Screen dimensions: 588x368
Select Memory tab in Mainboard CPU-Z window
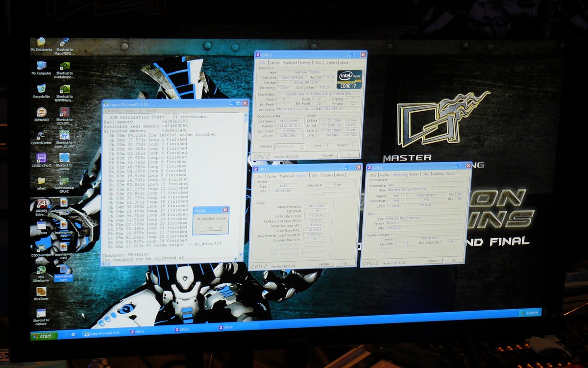[414, 174]
